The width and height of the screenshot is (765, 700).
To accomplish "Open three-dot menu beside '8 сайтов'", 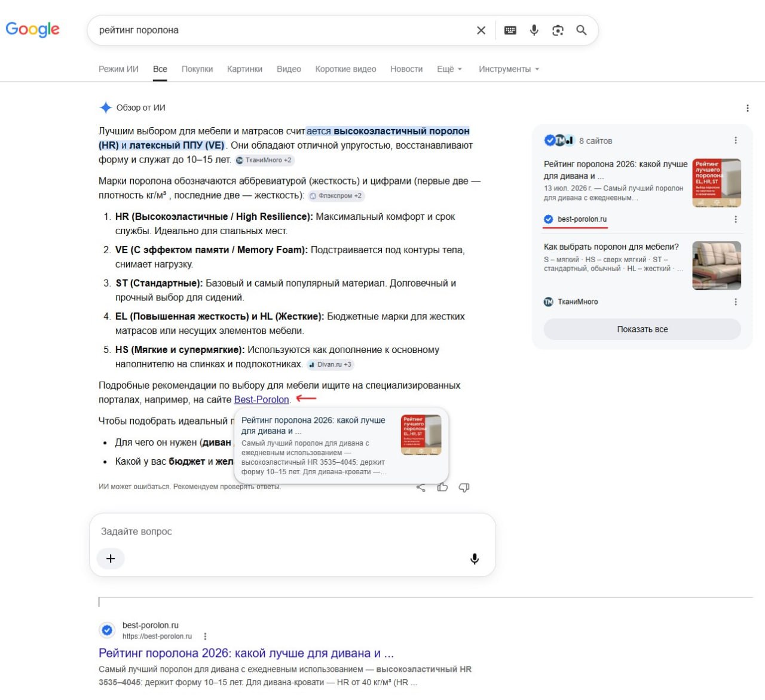I will (x=736, y=140).
